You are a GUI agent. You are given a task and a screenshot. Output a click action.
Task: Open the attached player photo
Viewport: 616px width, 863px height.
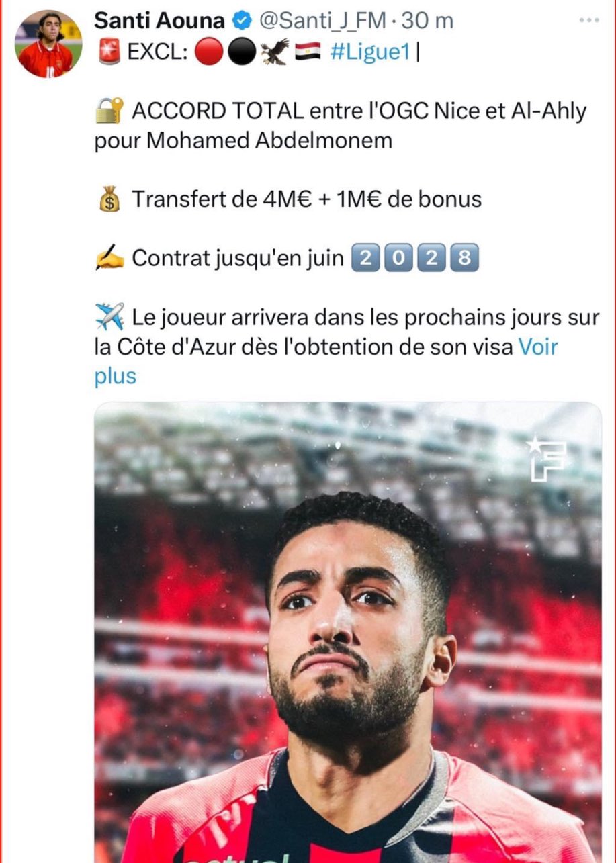click(x=348, y=633)
